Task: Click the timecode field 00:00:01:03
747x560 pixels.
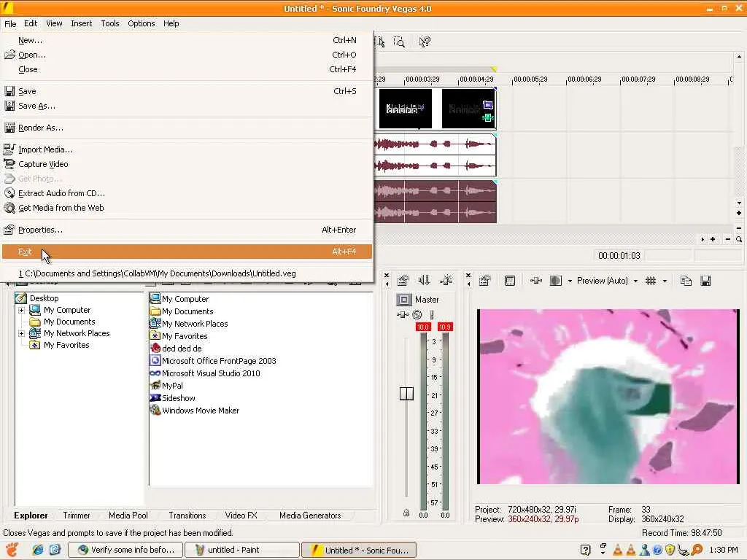Action: 619,256
